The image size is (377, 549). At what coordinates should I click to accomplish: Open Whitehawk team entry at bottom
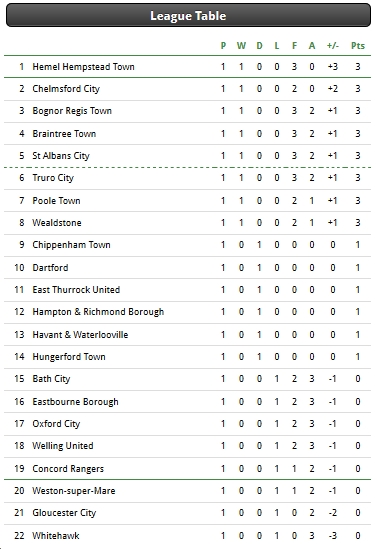tap(56, 536)
